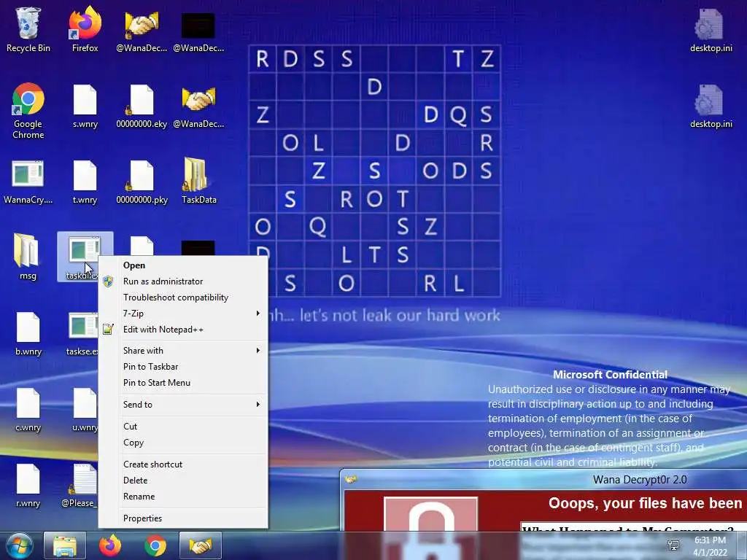
Task: Choose Pin to Taskbar
Action: [183, 367]
